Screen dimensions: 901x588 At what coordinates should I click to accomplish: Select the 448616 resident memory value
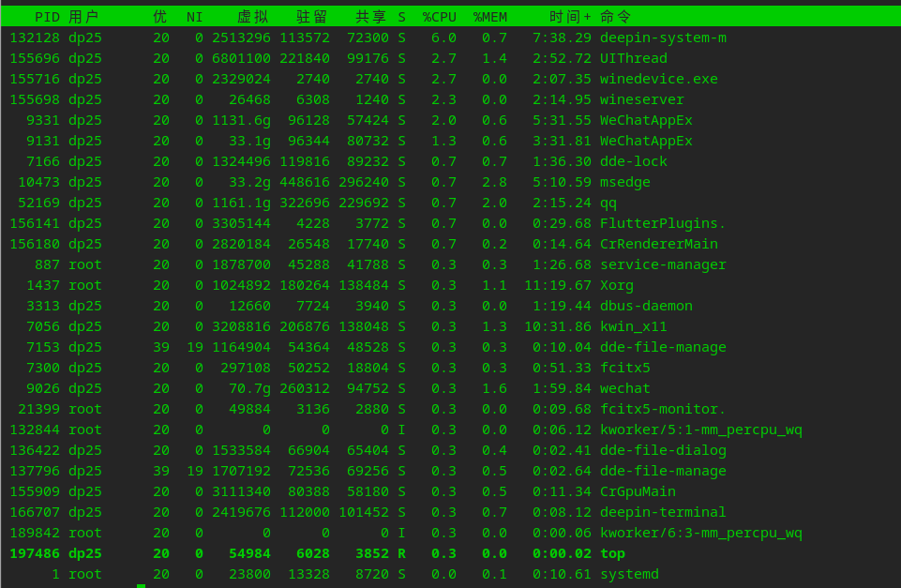coord(305,183)
